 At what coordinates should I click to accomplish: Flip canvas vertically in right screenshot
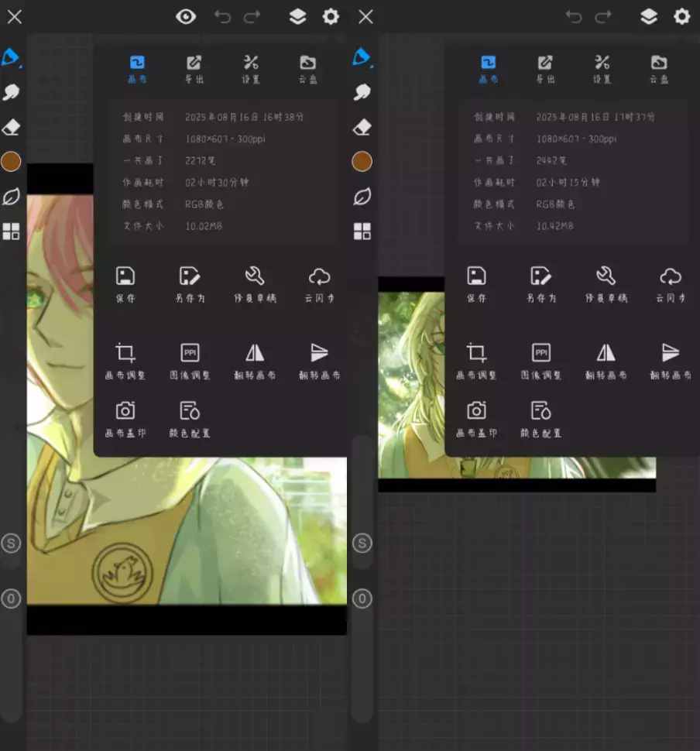pos(671,362)
